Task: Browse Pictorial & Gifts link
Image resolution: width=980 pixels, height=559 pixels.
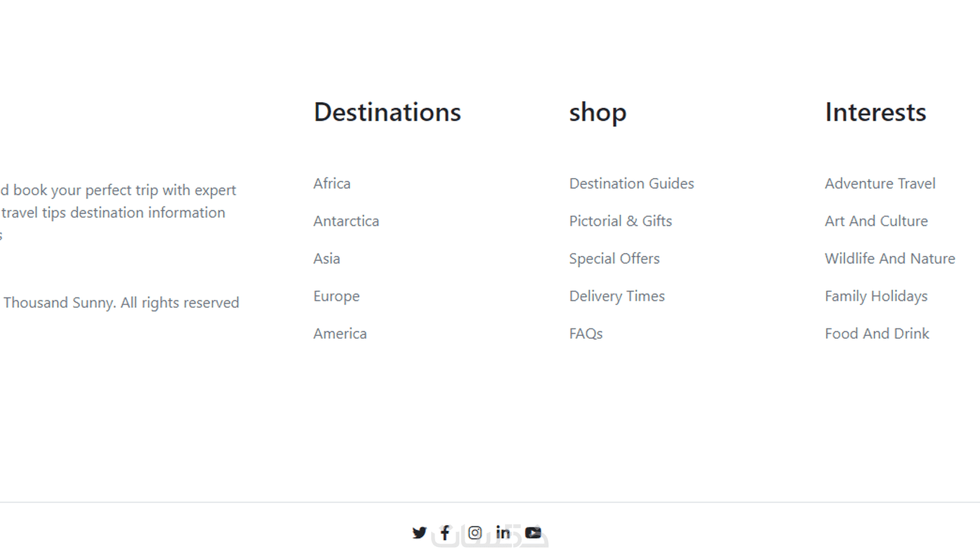Action: [620, 221]
